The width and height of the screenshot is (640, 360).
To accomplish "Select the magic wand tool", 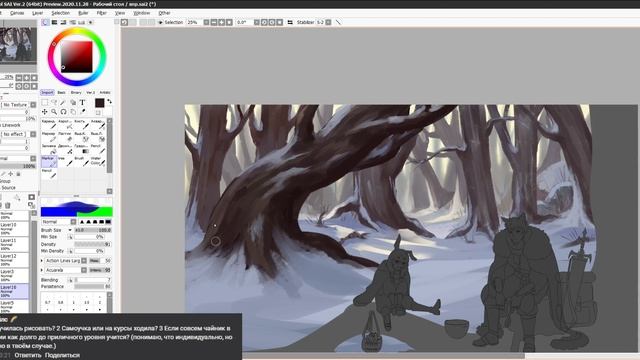I will (63, 102).
